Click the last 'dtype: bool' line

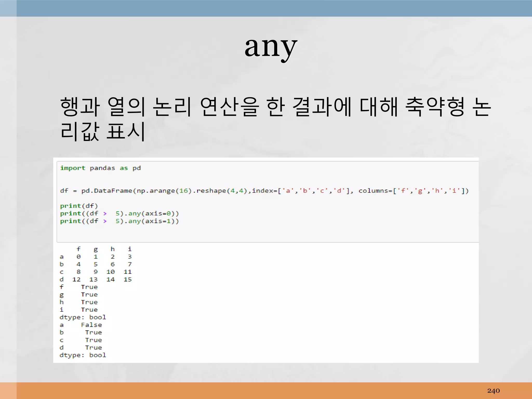(x=83, y=355)
